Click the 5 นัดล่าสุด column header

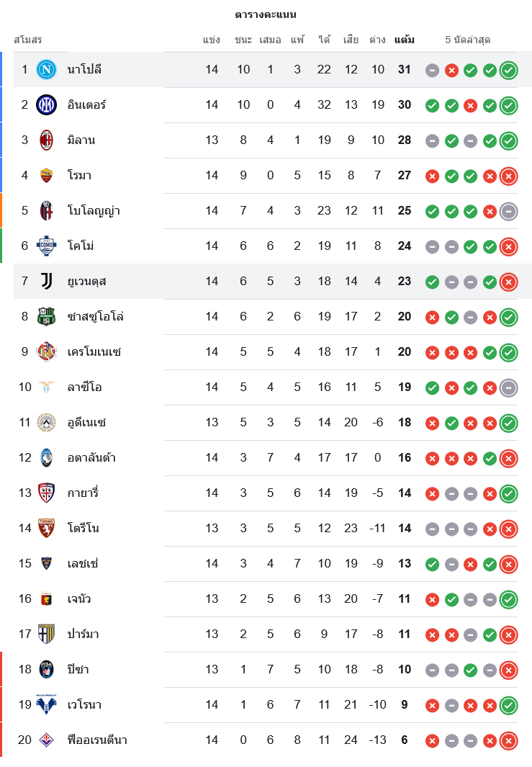pyautogui.click(x=468, y=40)
